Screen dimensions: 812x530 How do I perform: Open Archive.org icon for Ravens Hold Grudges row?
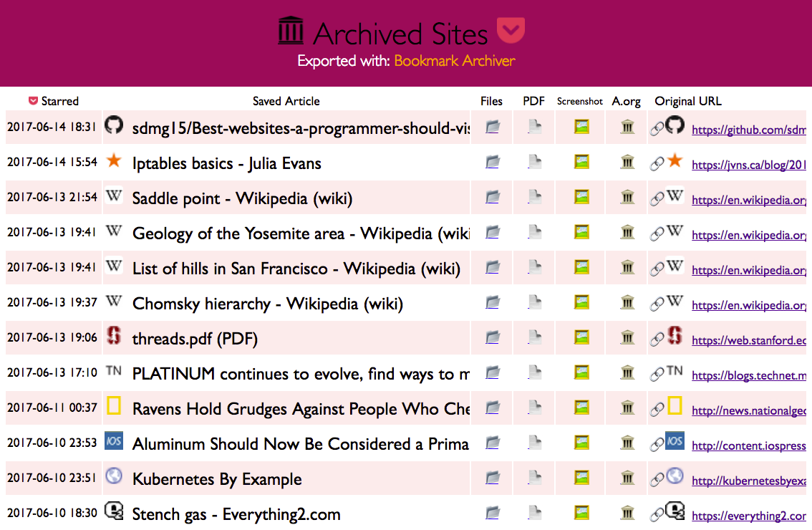click(x=628, y=408)
